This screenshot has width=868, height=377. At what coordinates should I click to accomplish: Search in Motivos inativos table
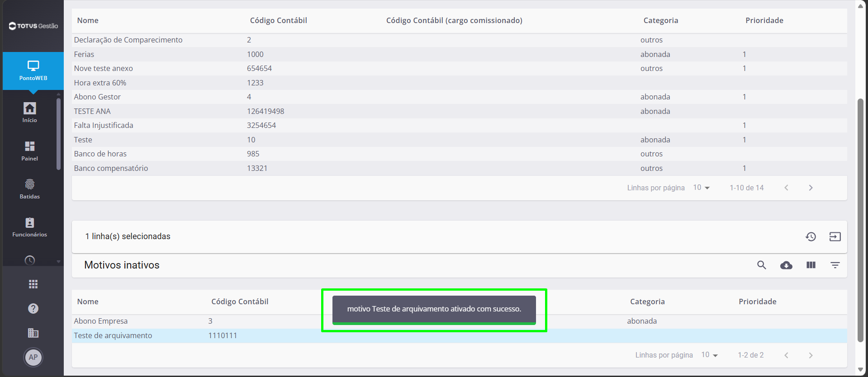762,265
